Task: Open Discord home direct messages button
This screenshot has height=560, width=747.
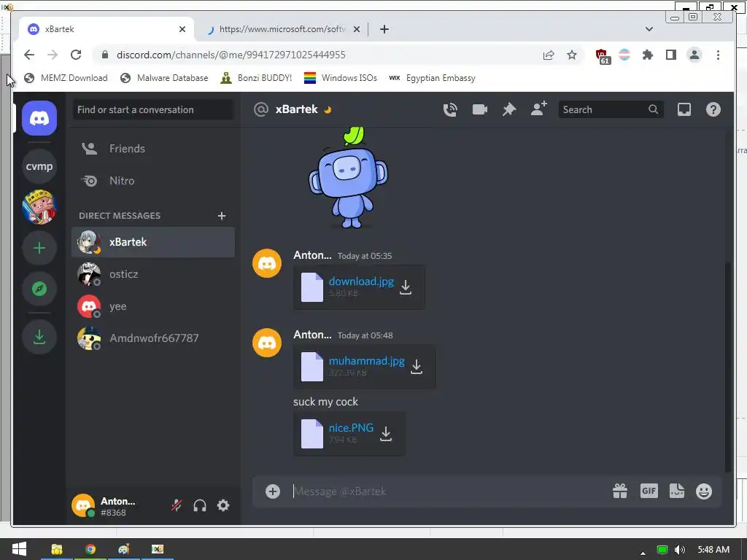Action: pyautogui.click(x=39, y=118)
